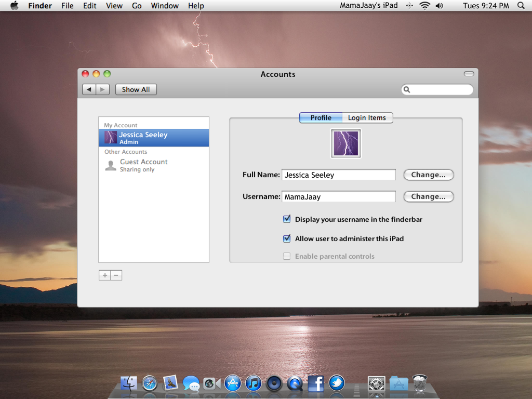Uncheck Display your username in the finderbar

point(287,219)
